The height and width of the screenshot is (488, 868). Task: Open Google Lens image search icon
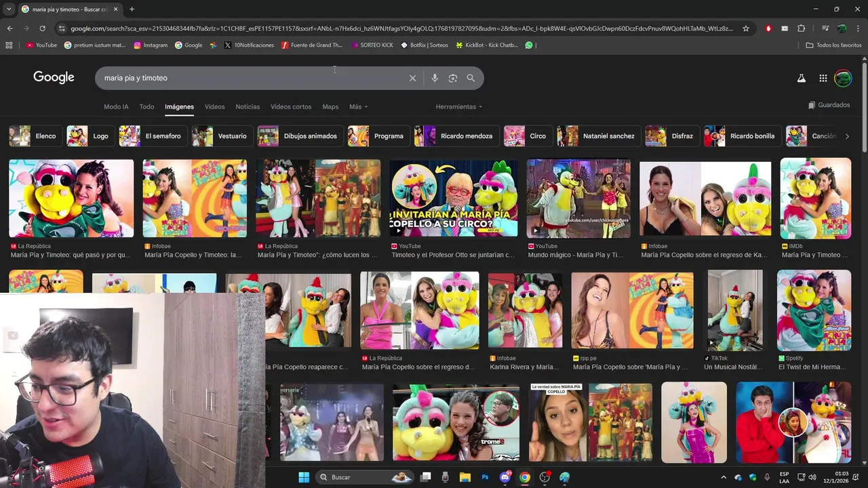pyautogui.click(x=453, y=78)
